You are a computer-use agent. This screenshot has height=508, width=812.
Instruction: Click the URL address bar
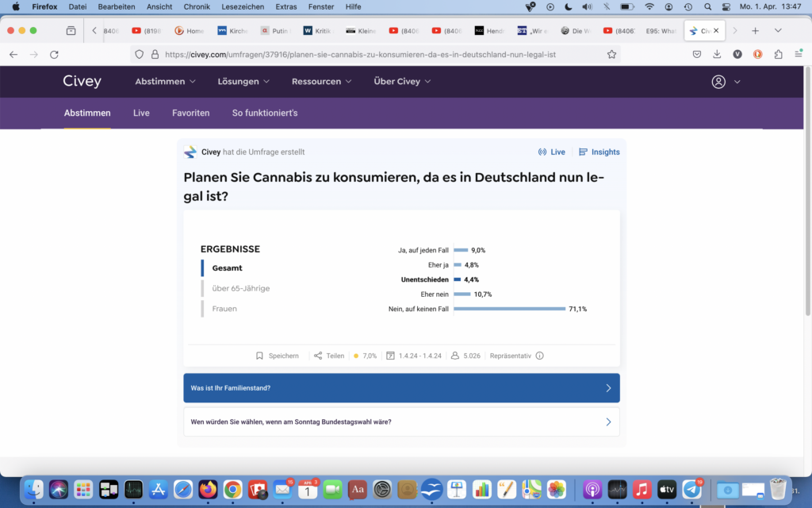(x=381, y=55)
